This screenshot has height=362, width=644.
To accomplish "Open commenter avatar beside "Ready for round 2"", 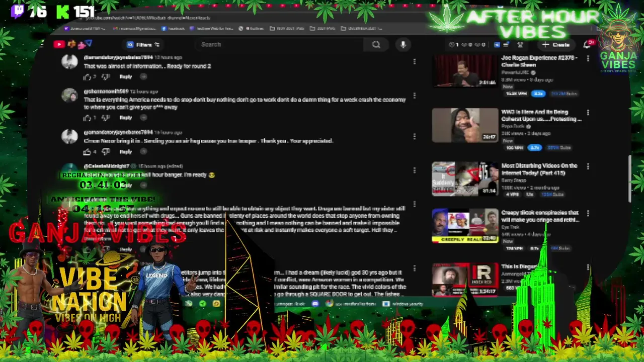I will click(x=69, y=62).
